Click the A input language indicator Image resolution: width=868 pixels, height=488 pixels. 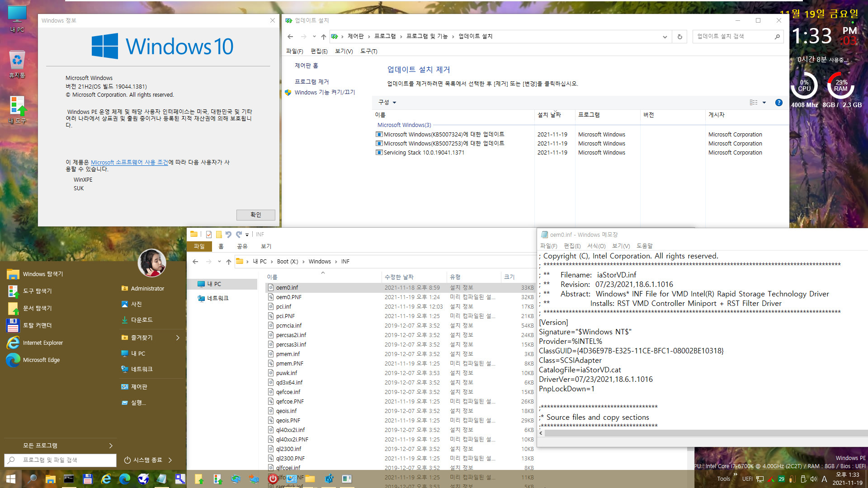point(824,479)
